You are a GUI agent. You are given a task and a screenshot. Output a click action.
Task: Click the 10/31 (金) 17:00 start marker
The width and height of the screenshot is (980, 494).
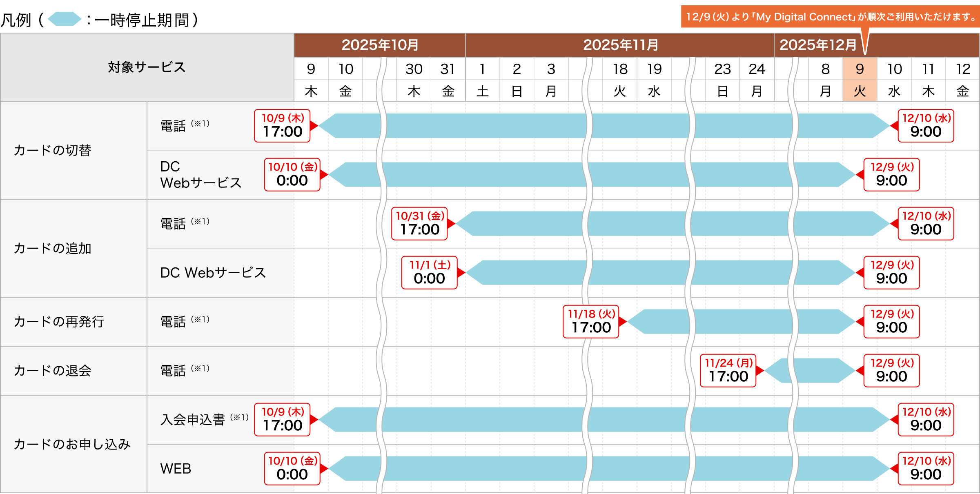419,224
